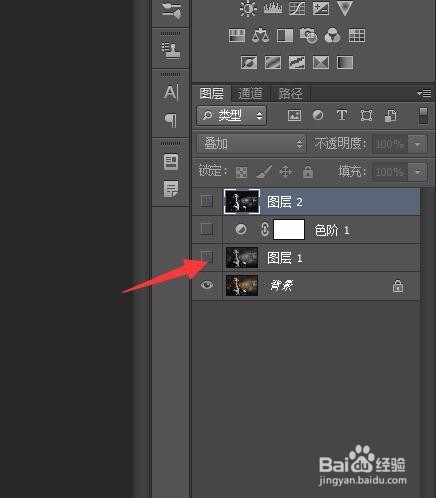
Task: Filter layers by adjustment layers icon
Action: [x=318, y=115]
